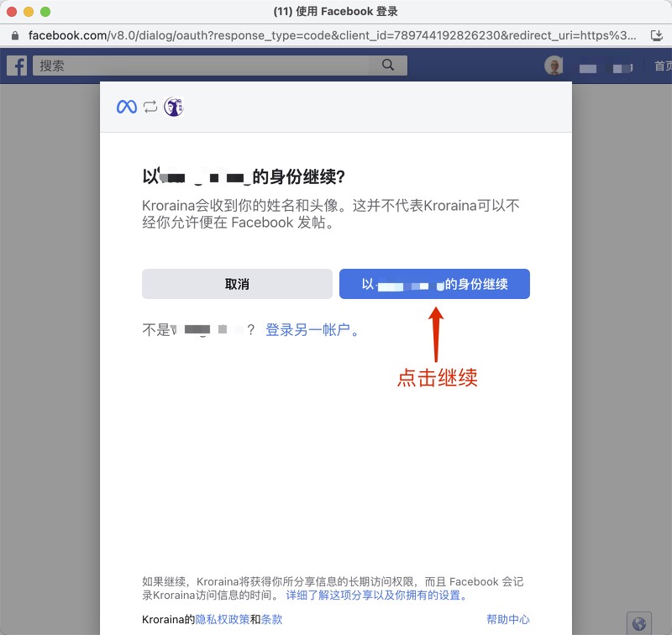The height and width of the screenshot is (635, 672).
Task: Click the globe language icon
Action: (639, 623)
